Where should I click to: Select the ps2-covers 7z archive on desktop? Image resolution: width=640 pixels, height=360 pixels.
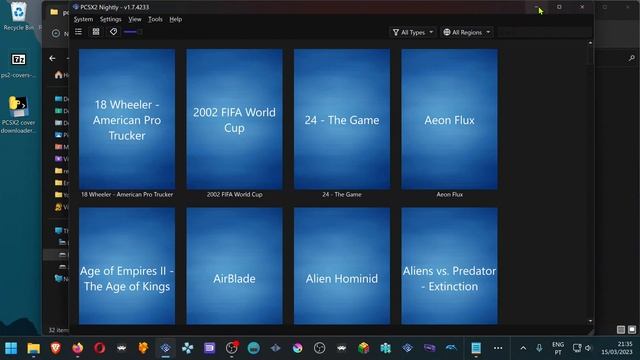pos(18,65)
